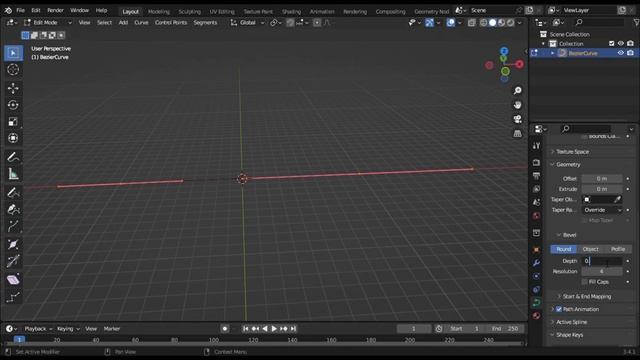Click the bevel Depth input field
The height and width of the screenshot is (360, 640).
(602, 261)
